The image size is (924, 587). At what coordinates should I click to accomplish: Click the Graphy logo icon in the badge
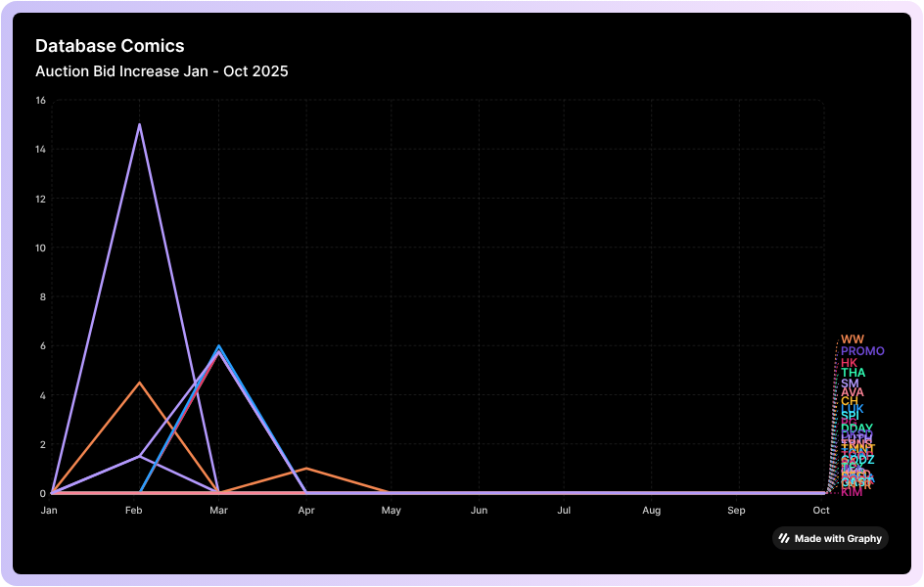pos(784,538)
